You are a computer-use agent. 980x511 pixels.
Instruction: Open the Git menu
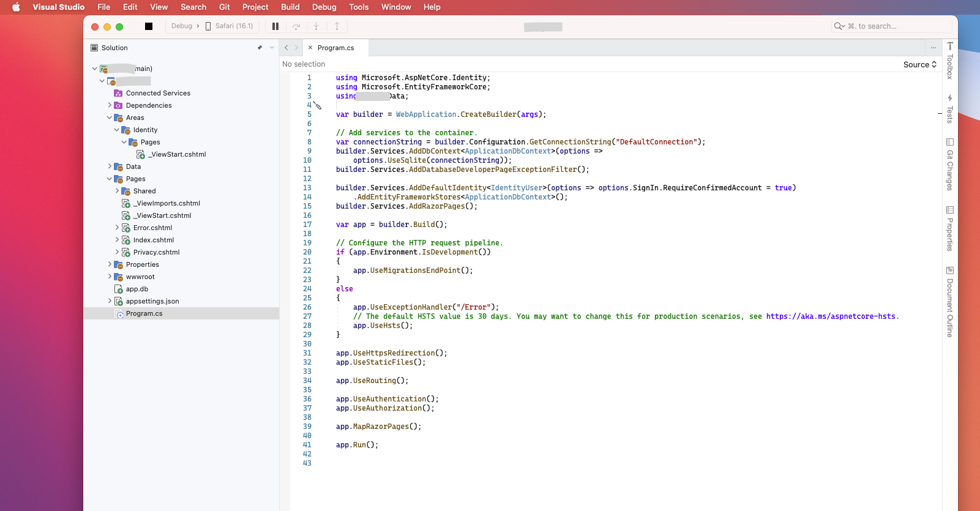point(225,7)
